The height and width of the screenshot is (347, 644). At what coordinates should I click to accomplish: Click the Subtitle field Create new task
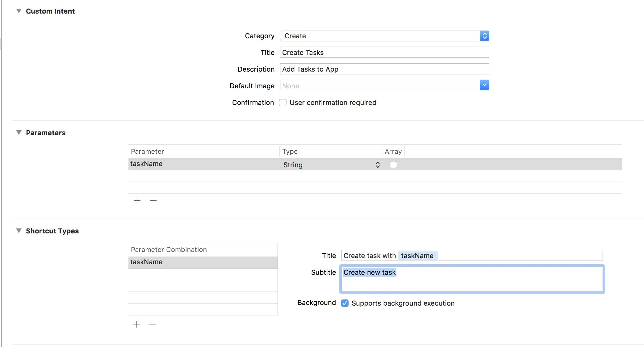click(472, 279)
